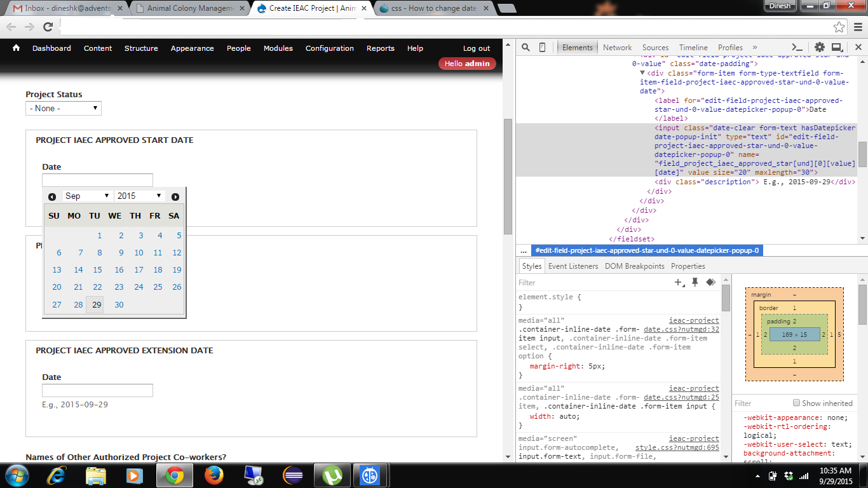Click the Start Date text input
868x488 pixels.
(97, 180)
